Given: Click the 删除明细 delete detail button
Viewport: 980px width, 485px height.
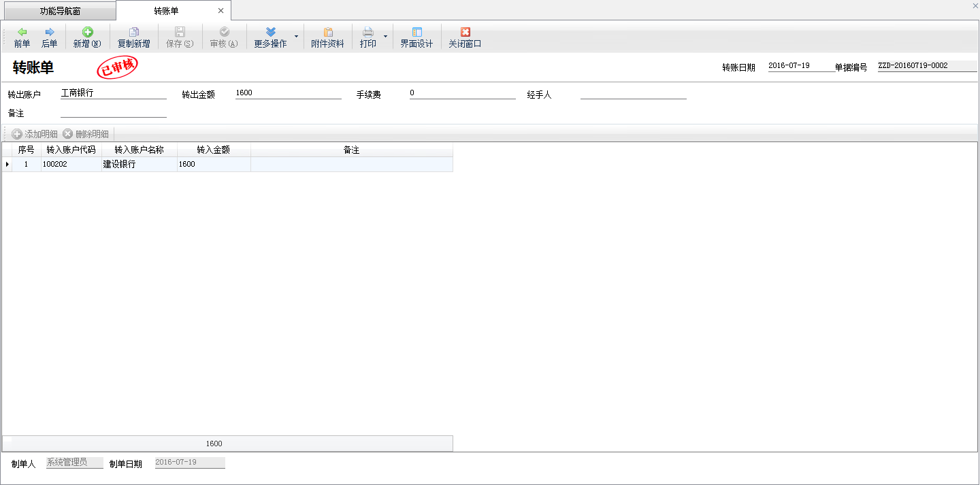Looking at the screenshot, I should click(x=86, y=134).
